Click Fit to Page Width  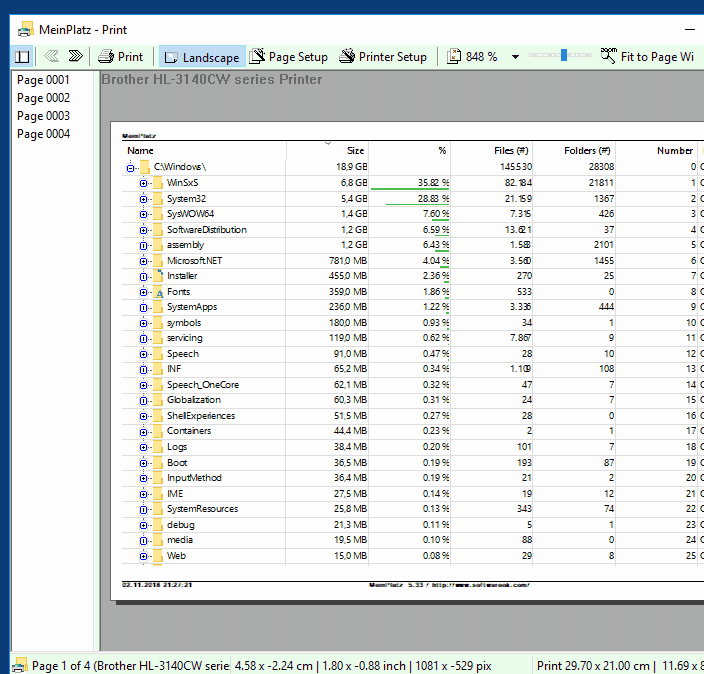(x=648, y=57)
